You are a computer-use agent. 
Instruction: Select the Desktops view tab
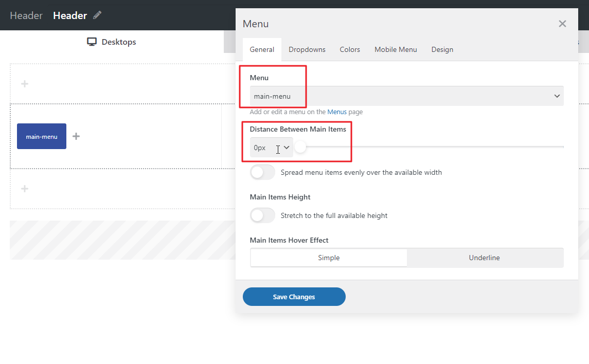[112, 42]
